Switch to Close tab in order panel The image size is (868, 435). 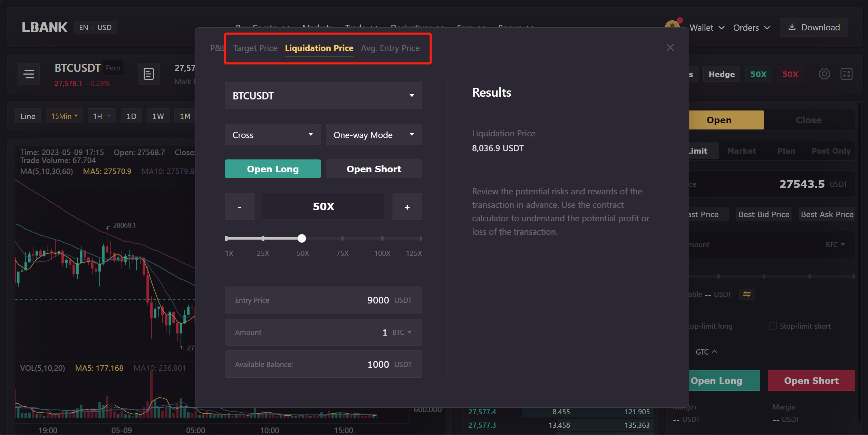tap(809, 120)
